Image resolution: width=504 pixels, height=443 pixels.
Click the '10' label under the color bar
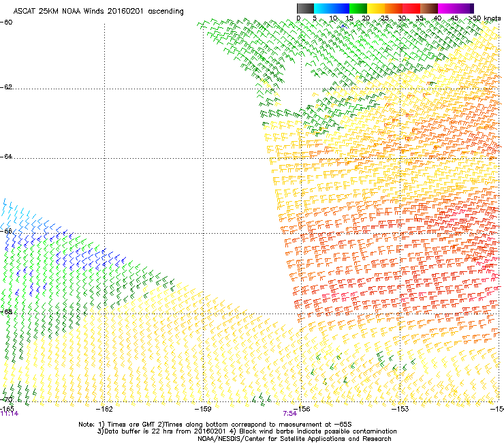pyautogui.click(x=333, y=18)
